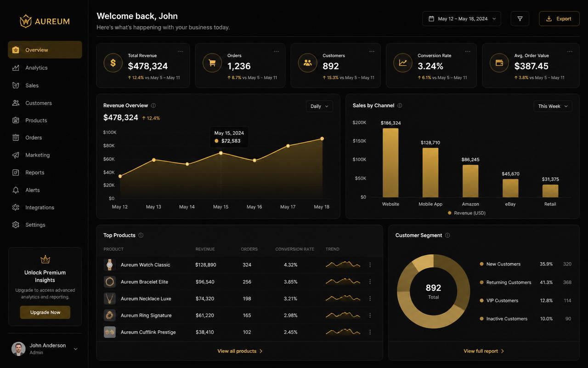
Task: Click the dollar icon on Total Revenue card
Action: [x=113, y=63]
